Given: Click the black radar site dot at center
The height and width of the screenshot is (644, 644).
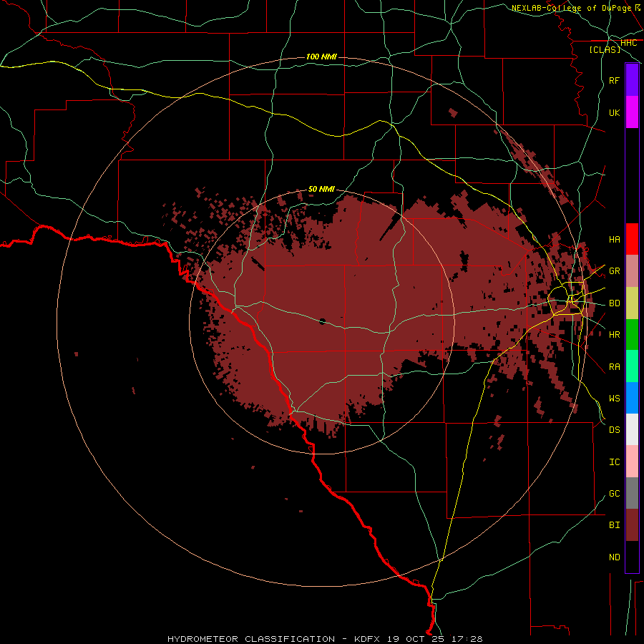Looking at the screenshot, I should coord(323,321).
